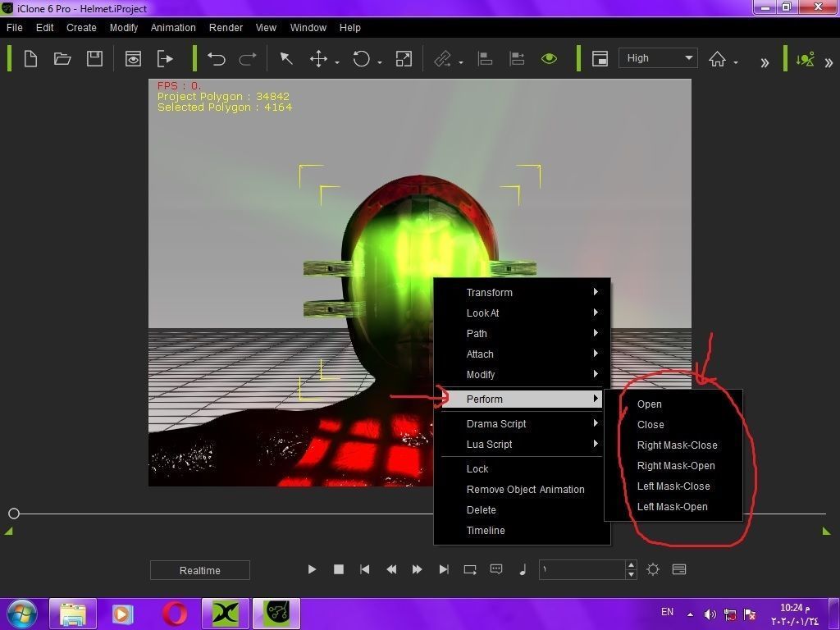The image size is (840, 630).
Task: Expand the Home camera dropdown arrow
Action: [x=736, y=62]
